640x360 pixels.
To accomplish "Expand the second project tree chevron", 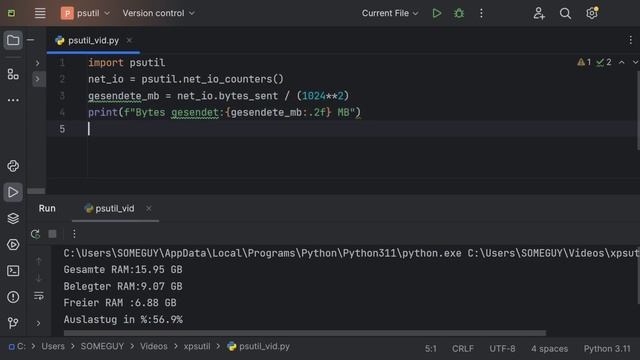I will pos(37,79).
